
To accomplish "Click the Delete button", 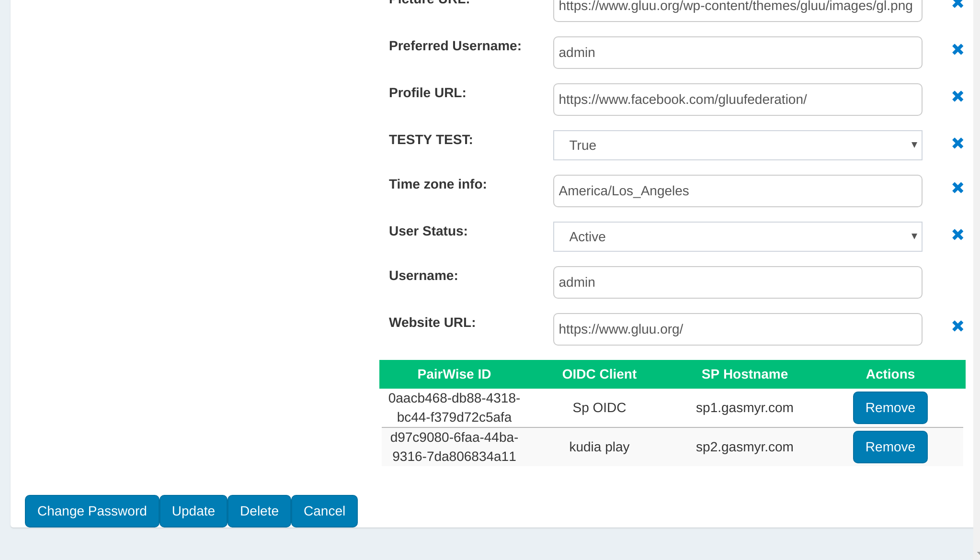I will pos(259,511).
